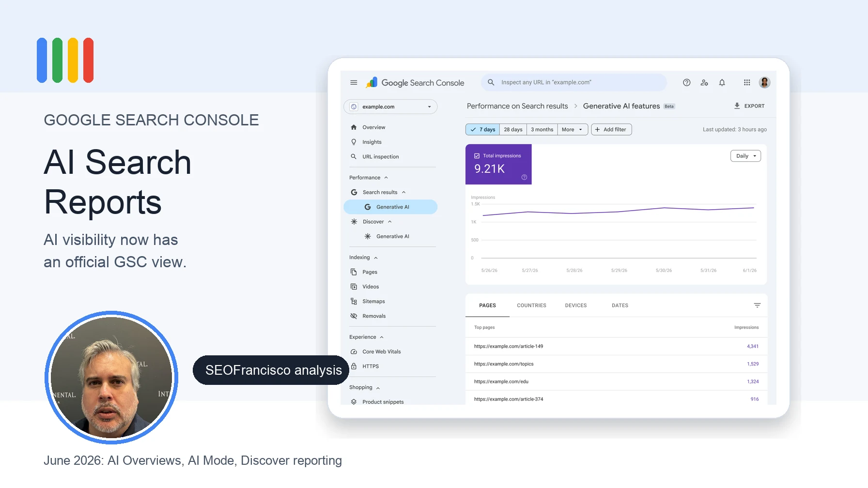Collapse the Performance section
Viewport: 868px width, 488px height.
click(x=386, y=178)
